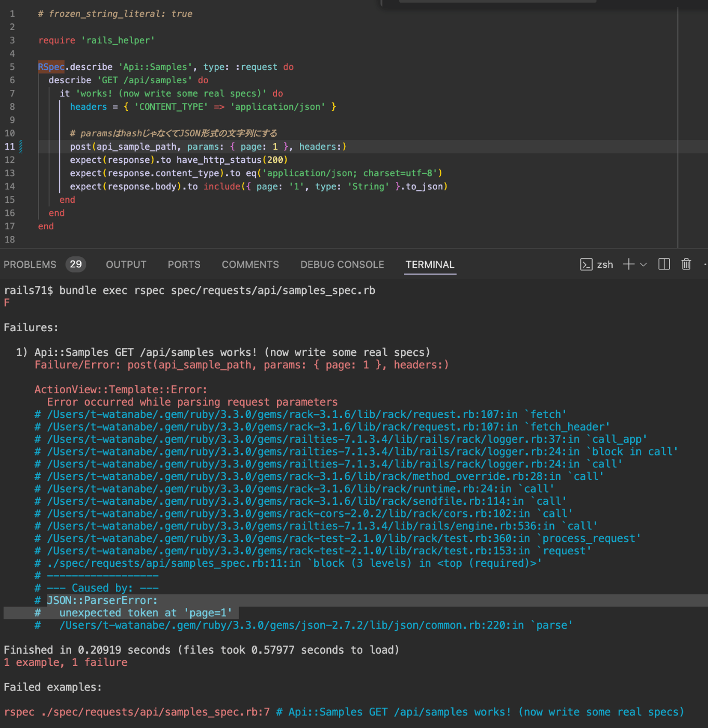
Task: Click 'Finished in 0.20919 seconds' line
Action: [x=201, y=651]
